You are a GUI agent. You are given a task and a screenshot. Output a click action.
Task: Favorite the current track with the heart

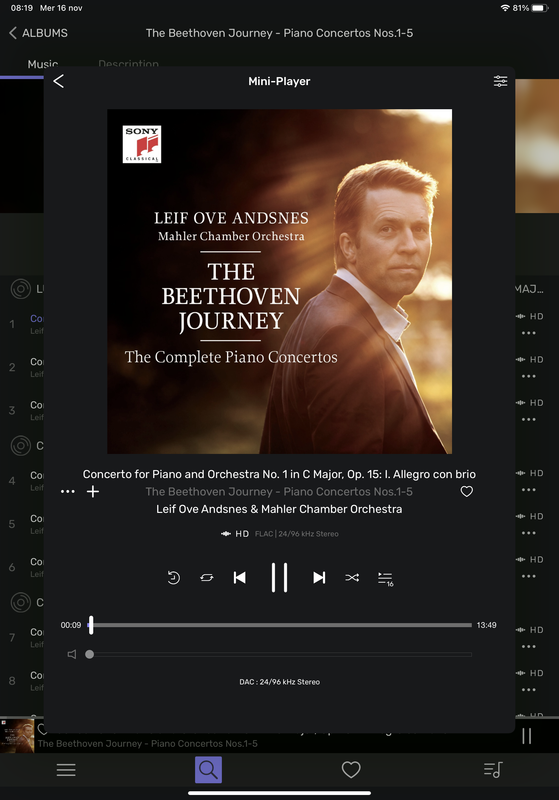coord(467,491)
